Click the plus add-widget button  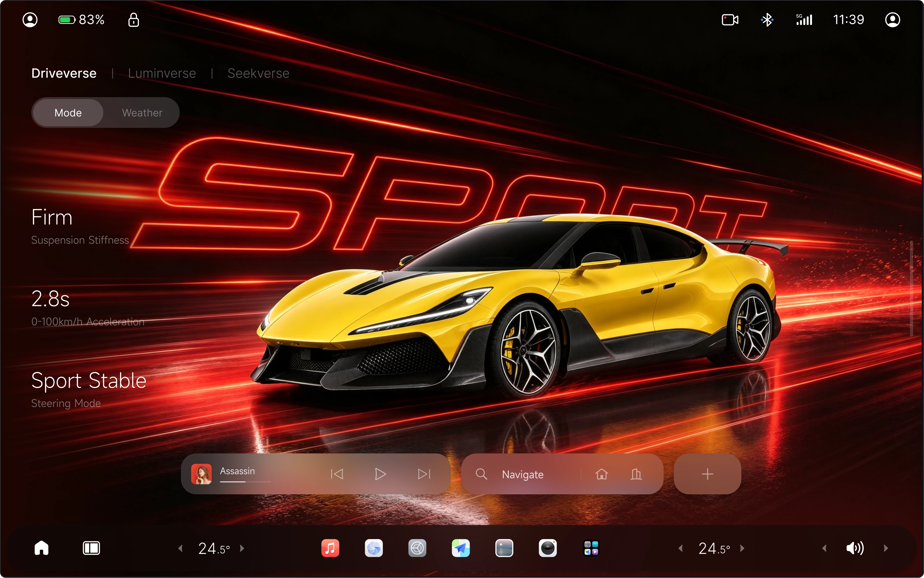[707, 474]
